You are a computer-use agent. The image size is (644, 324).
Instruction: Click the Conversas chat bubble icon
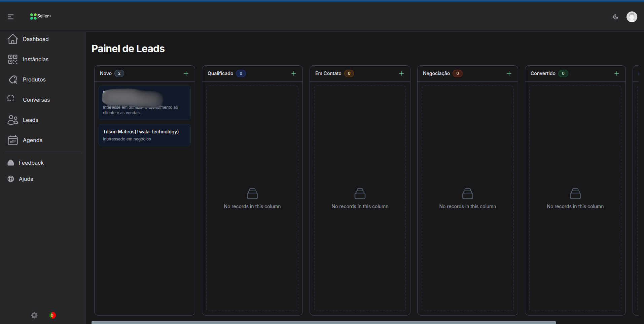[x=11, y=98]
